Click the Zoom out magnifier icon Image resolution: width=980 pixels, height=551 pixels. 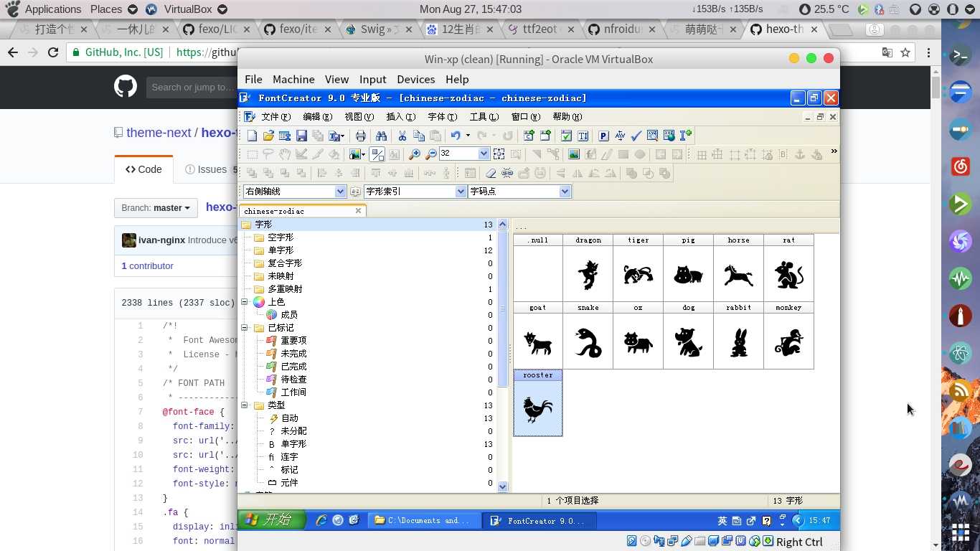click(x=430, y=154)
